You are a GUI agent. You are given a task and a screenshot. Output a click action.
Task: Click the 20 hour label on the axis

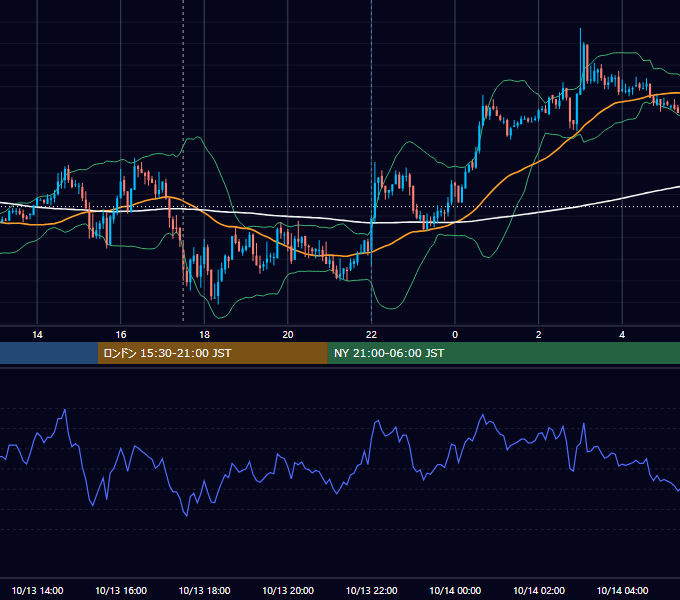point(288,335)
